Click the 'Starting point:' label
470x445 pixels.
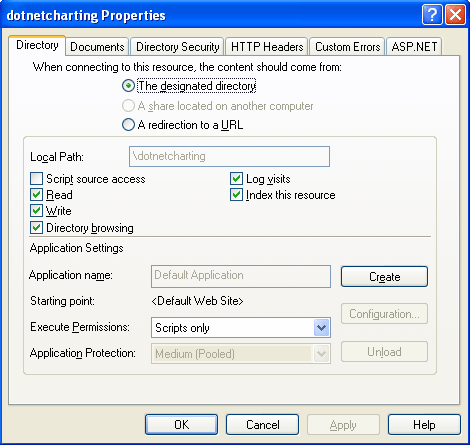tap(62, 301)
